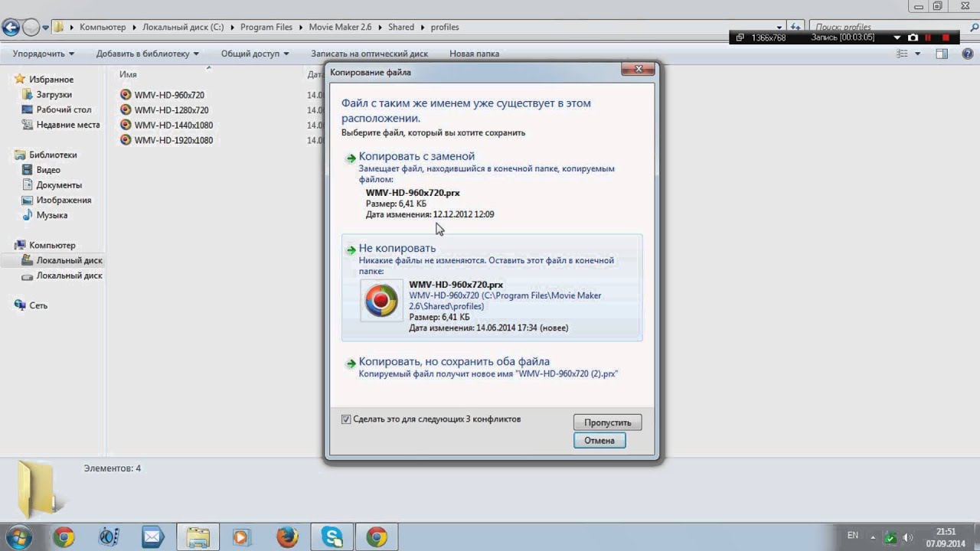
Task: Choose Копировать, но сохранить оба файла
Action: point(492,367)
